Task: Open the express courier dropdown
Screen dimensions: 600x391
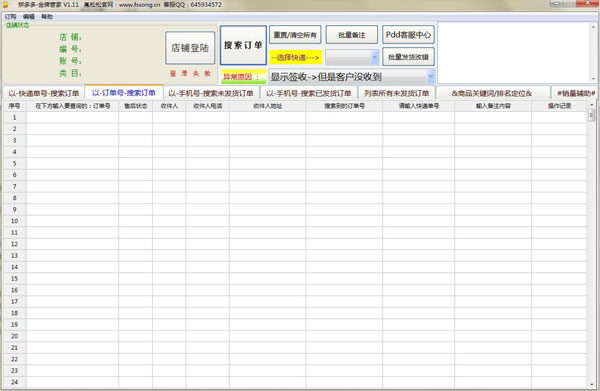Action: [x=352, y=57]
